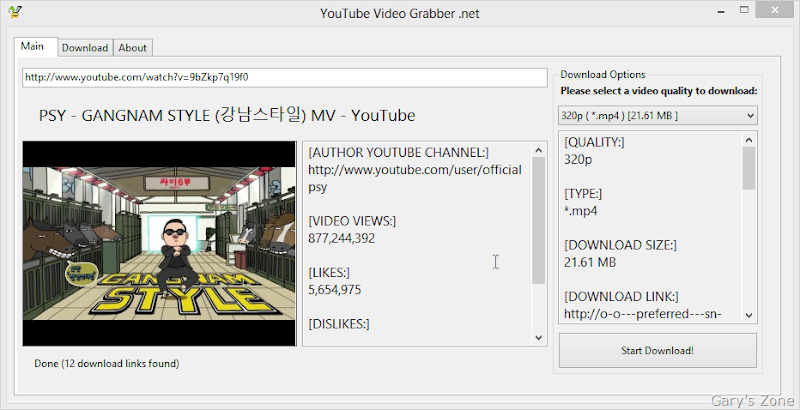Viewport: 800px width, 410px height.
Task: Minimize the YouTube Video Grabber window
Action: click(721, 11)
